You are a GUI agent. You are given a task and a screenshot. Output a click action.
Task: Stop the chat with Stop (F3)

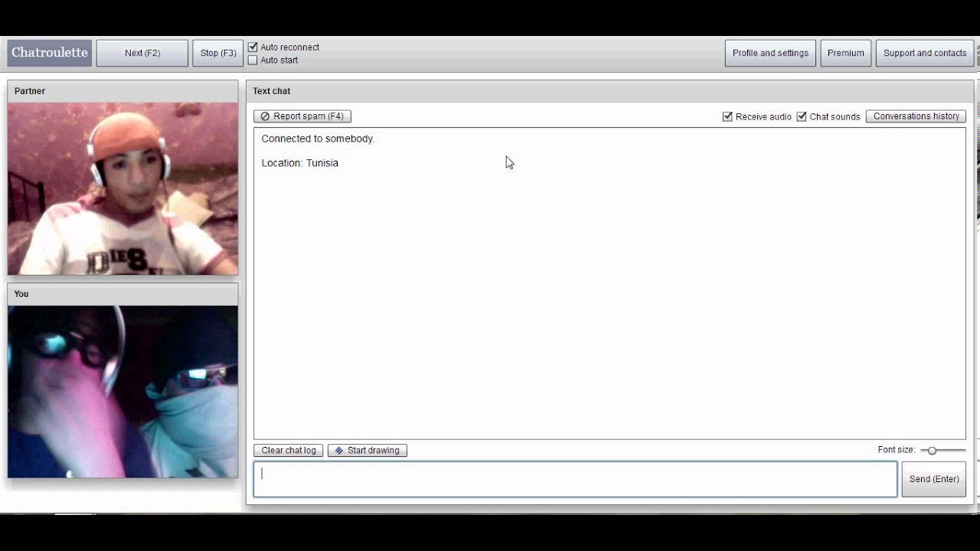point(218,53)
